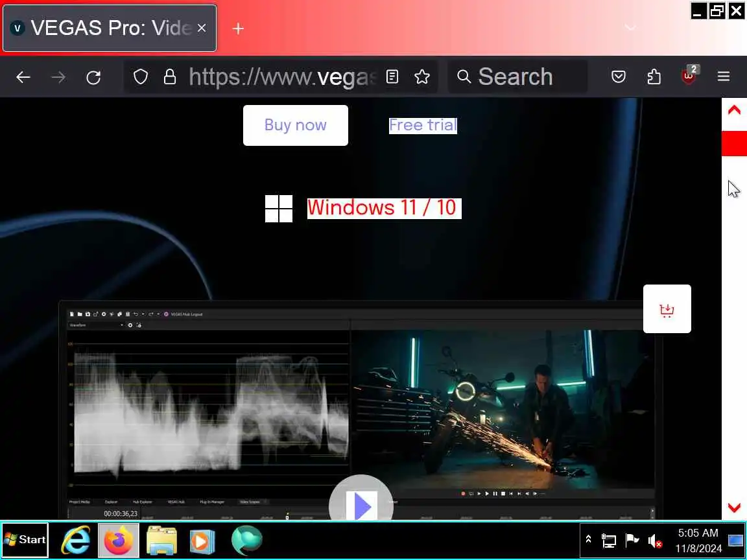Toggle reader view icon in address bar

click(x=392, y=76)
